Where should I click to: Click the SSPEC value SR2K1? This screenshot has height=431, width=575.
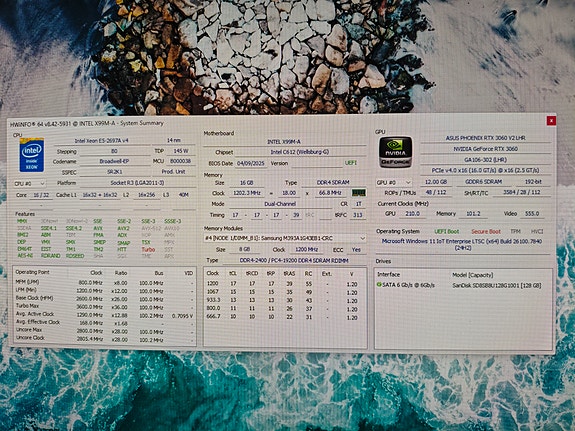[114, 172]
